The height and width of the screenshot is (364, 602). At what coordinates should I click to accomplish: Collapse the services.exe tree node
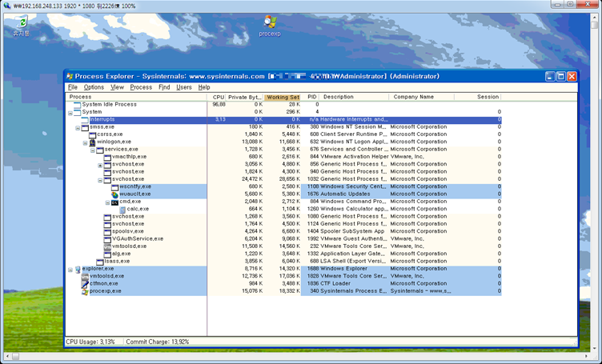[93, 150]
